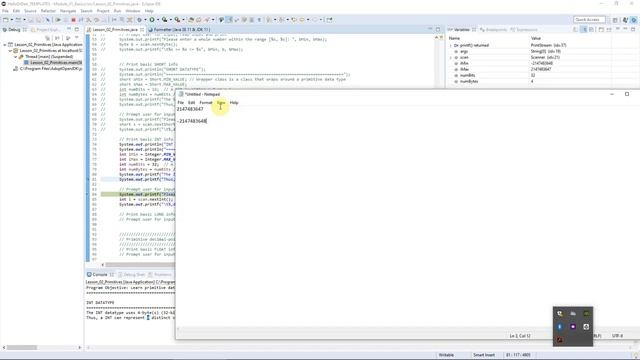Open Notepad's File menu

click(x=181, y=102)
